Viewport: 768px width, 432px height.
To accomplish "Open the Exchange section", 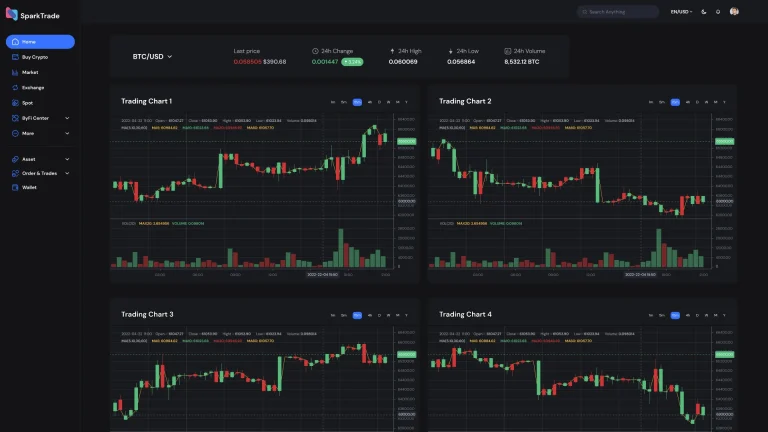I will pos(33,87).
